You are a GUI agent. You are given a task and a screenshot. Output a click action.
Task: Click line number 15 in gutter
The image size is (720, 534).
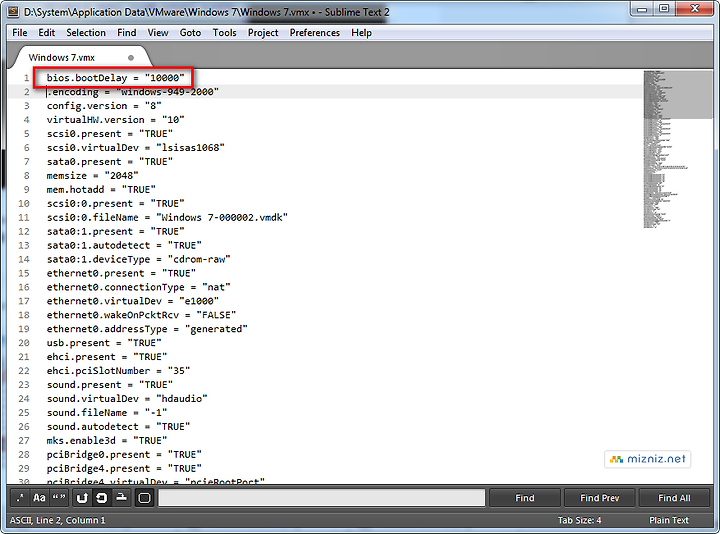pyautogui.click(x=23, y=273)
